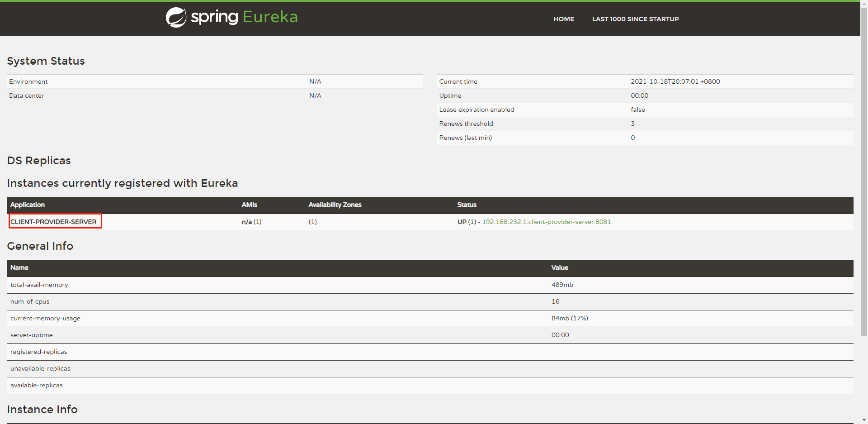868x424 pixels.
Task: Click Instances currently registered with Eureka heading
Action: pyautogui.click(x=122, y=183)
